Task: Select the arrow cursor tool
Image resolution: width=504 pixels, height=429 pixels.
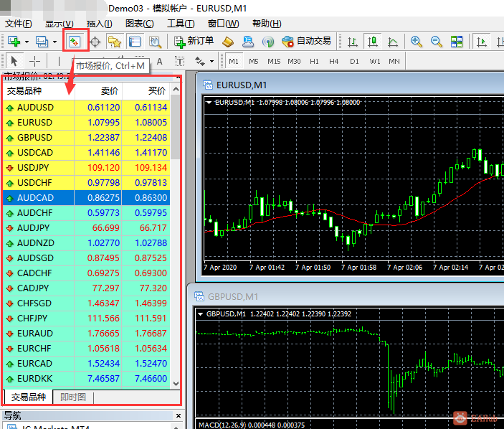Action: pos(14,62)
